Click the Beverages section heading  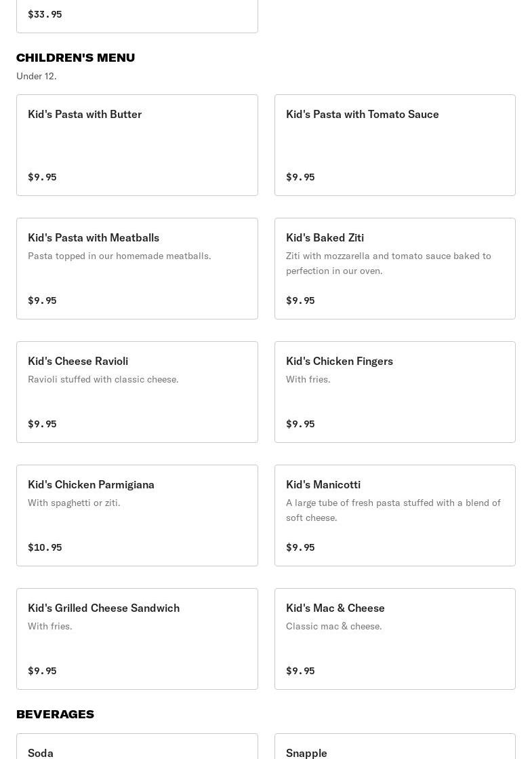tap(56, 714)
